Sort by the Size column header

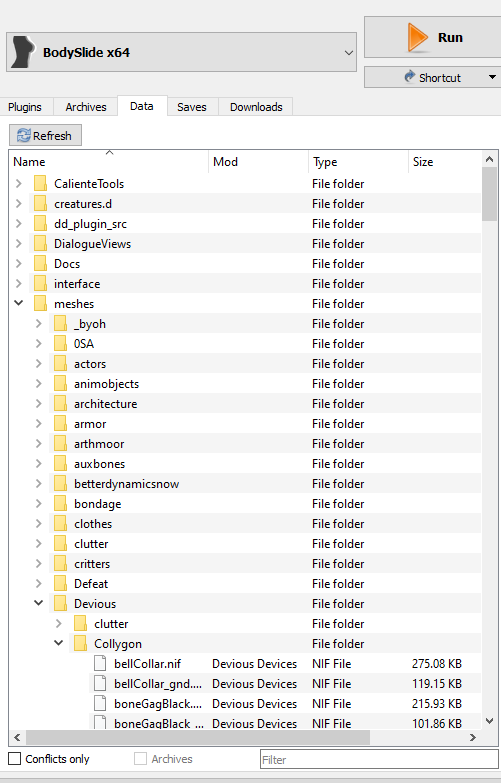pyautogui.click(x=444, y=162)
